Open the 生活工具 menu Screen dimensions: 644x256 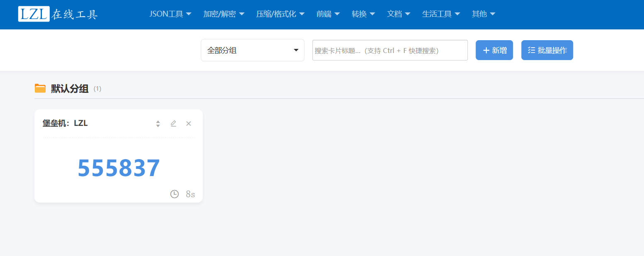point(441,14)
